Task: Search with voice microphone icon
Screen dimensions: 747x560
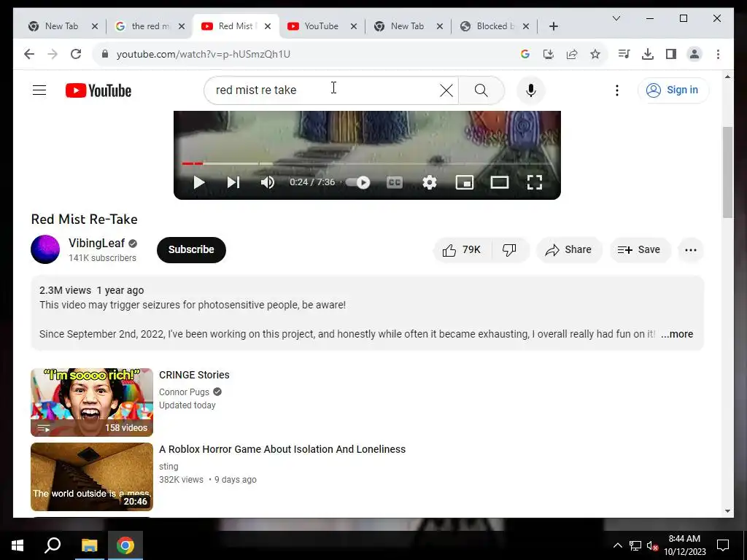Action: click(531, 90)
